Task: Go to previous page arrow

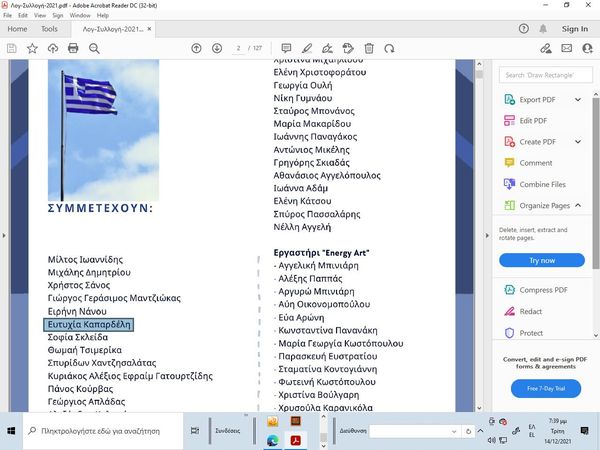Action: coord(196,48)
